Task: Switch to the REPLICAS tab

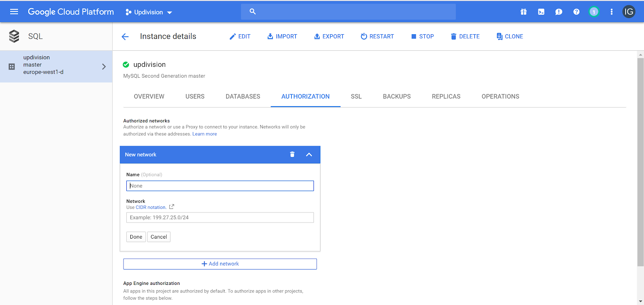Action: coord(446,97)
